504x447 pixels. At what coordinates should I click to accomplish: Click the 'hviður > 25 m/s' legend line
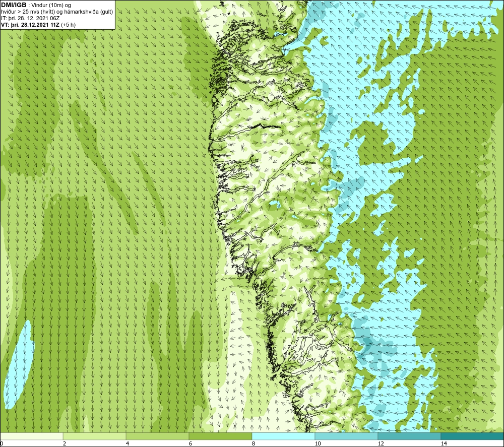tap(57, 12)
